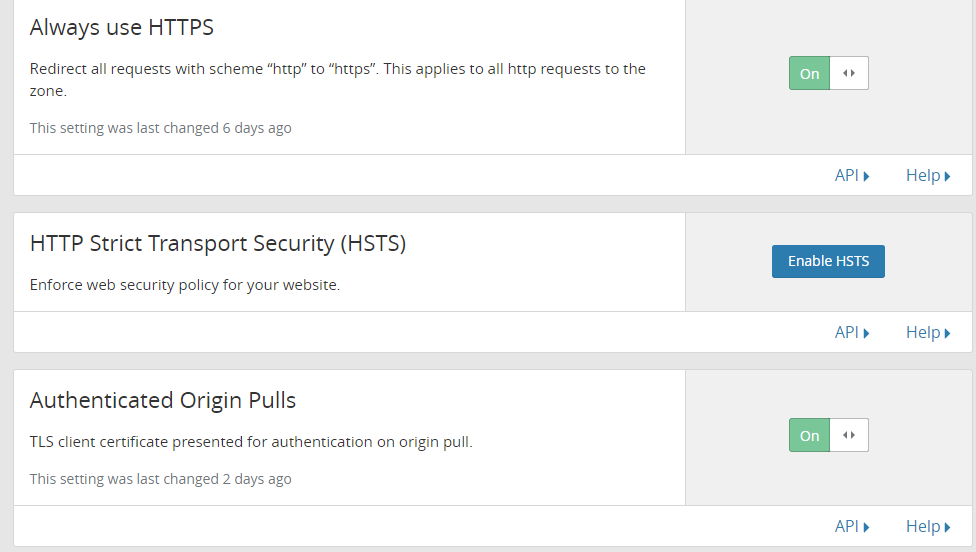The height and width of the screenshot is (552, 976).
Task: Click the arrows handle on Always use HTTPS toggle
Action: pos(849,73)
